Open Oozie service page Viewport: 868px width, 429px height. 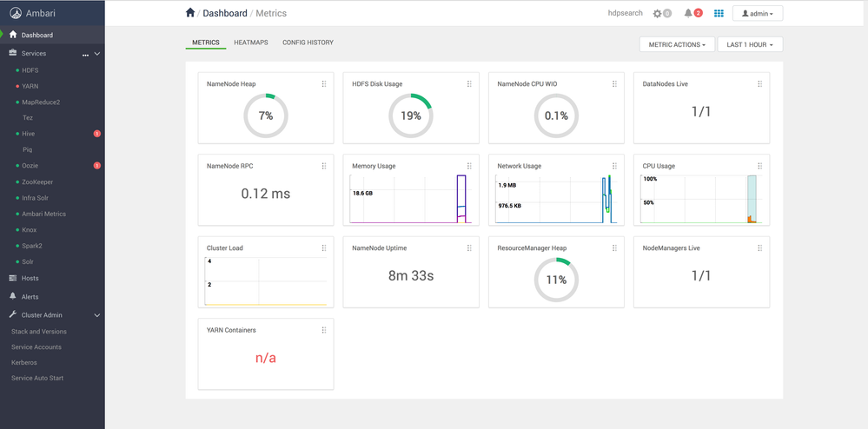click(30, 166)
